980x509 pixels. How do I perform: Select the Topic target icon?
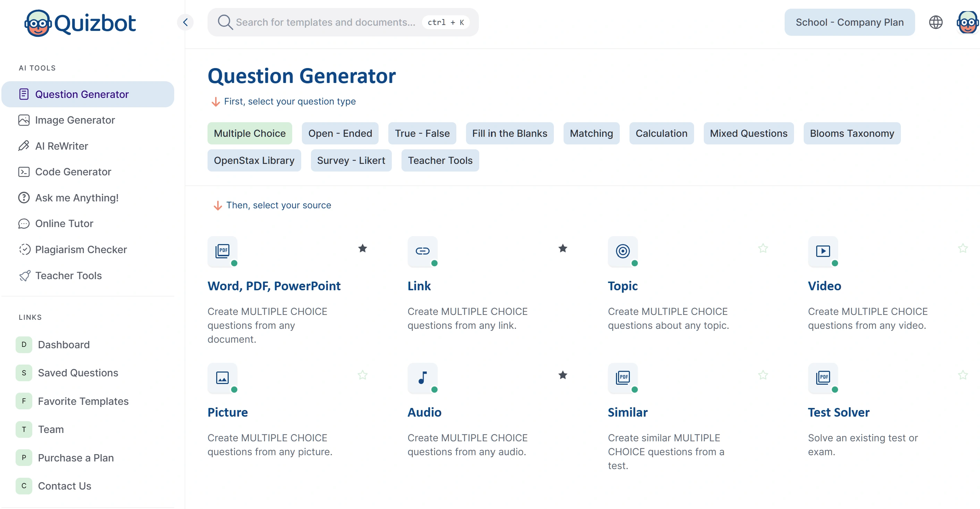[x=623, y=251]
